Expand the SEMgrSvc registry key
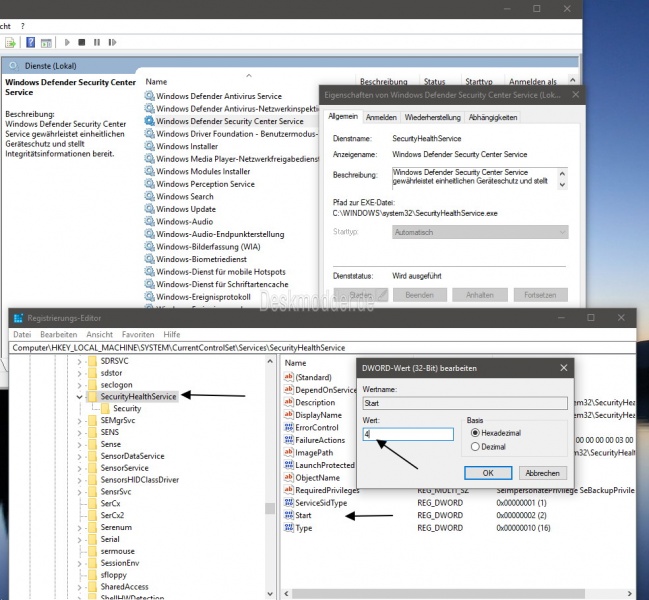Viewport: 649px width, 600px height. (79, 421)
